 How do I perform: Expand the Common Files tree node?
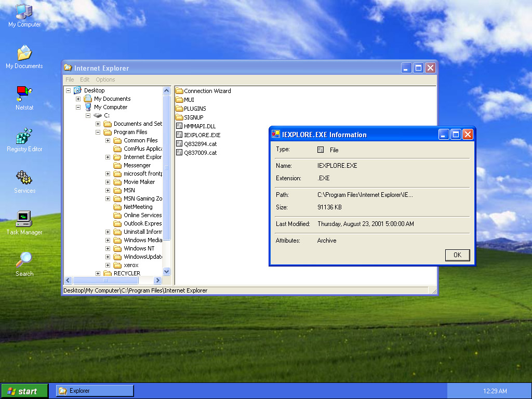pyautogui.click(x=108, y=140)
